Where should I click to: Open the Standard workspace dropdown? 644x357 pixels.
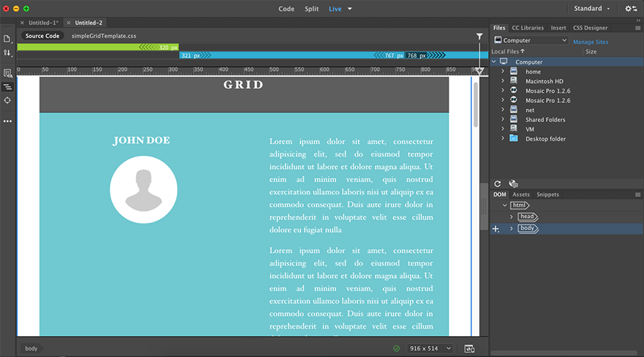coord(592,9)
